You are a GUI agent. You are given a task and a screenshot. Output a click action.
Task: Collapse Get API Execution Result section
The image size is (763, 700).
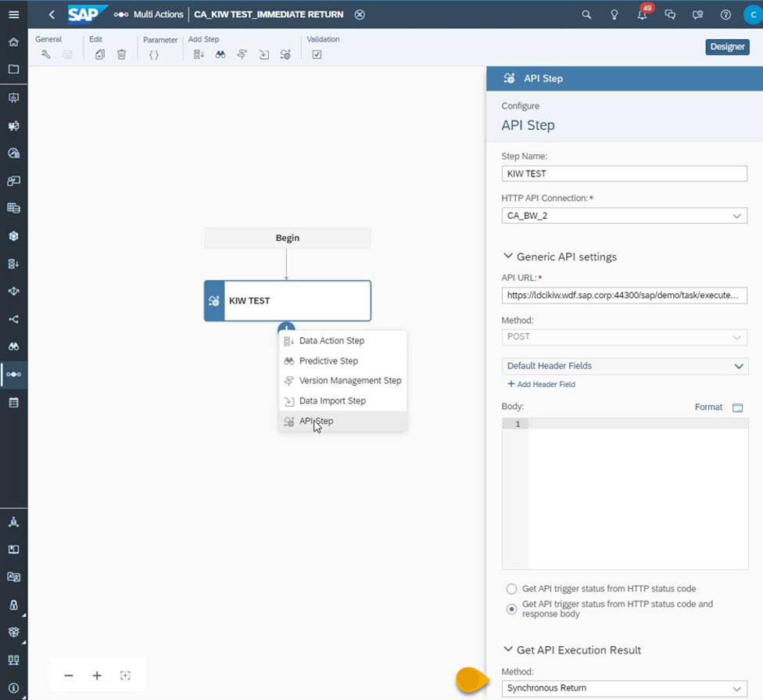point(508,649)
